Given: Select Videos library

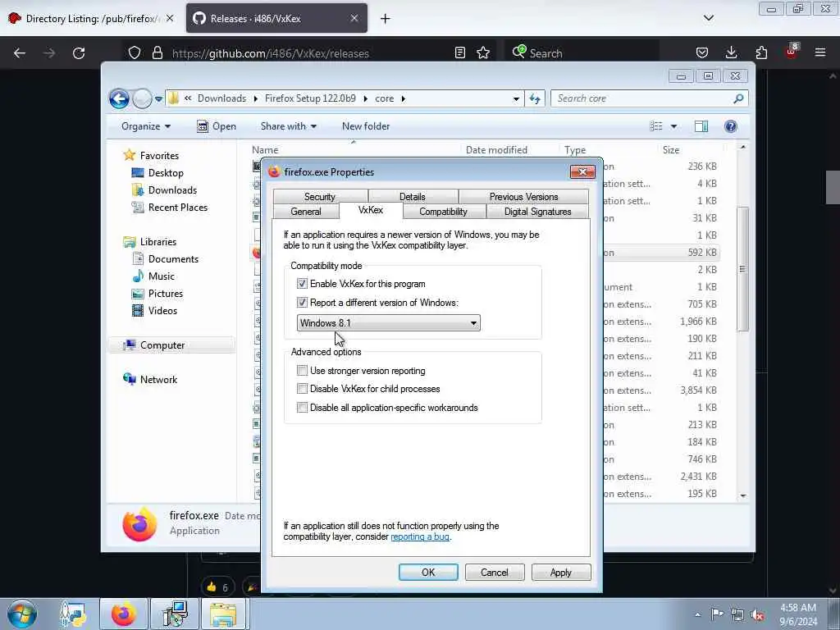Looking at the screenshot, I should (162, 310).
